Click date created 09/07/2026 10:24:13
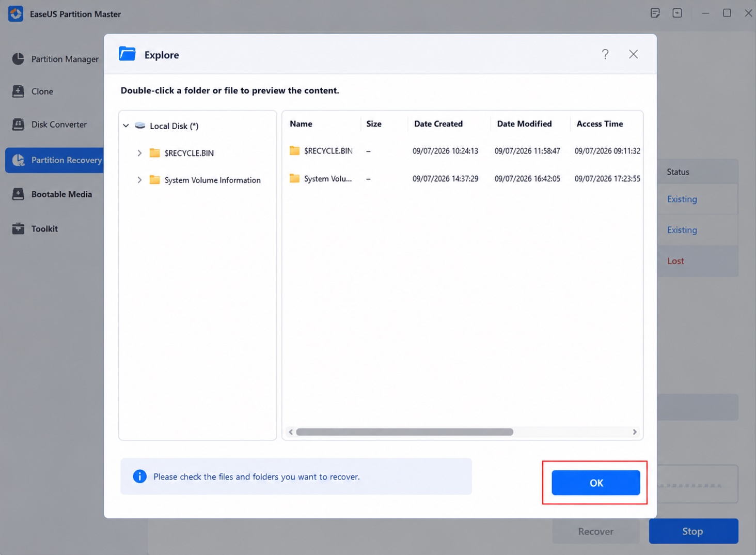Screen dimensions: 756x555 [x=445, y=151]
